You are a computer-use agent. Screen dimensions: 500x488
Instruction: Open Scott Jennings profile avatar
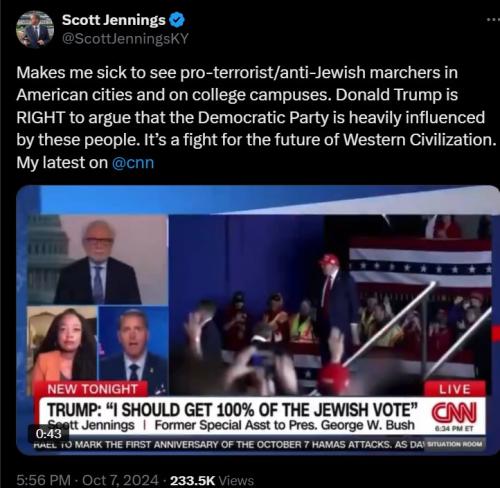pyautogui.click(x=35, y=29)
